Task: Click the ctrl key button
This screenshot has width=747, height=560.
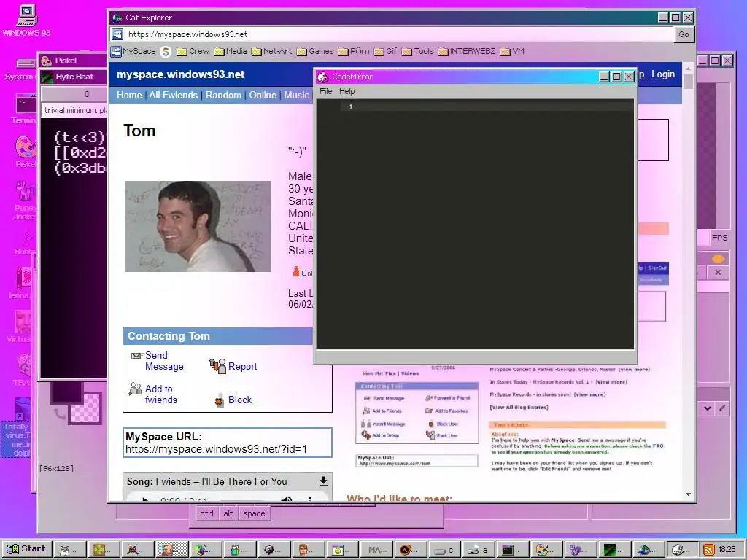Action: click(206, 513)
